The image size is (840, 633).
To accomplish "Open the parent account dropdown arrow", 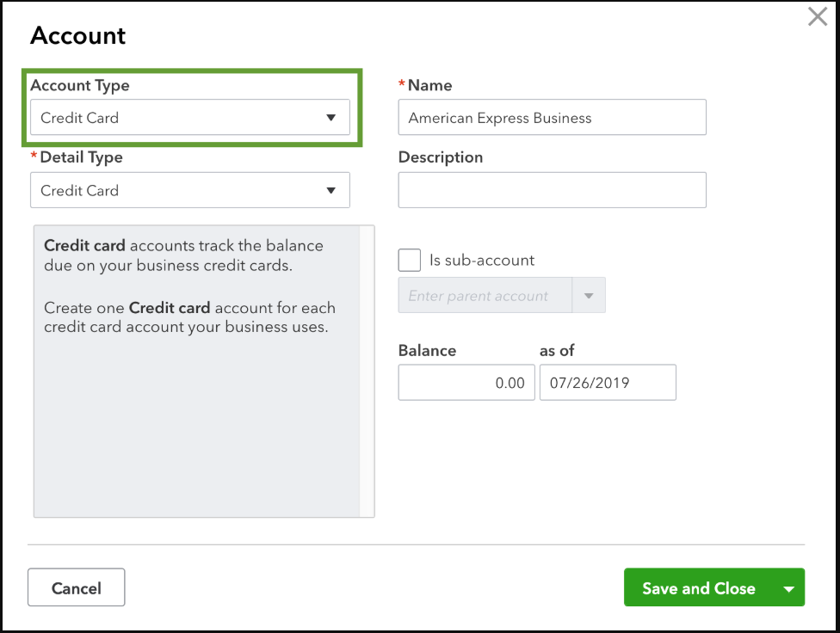I will 589,296.
